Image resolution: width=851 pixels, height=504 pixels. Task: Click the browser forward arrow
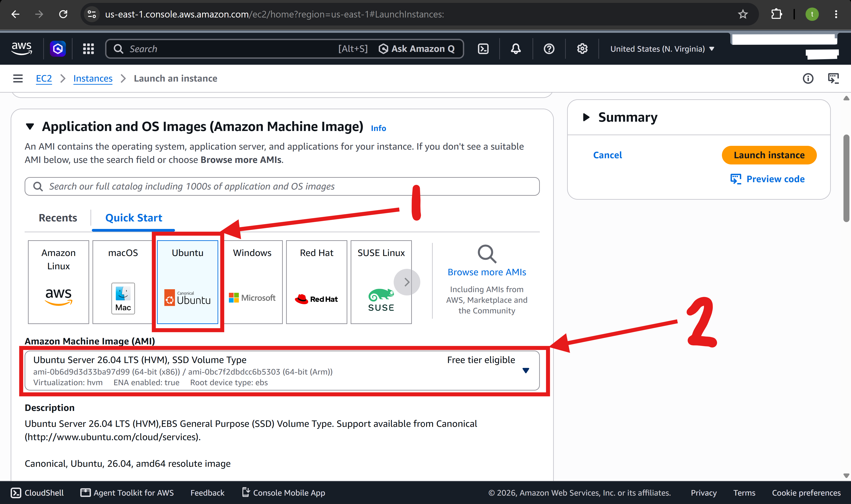click(39, 14)
